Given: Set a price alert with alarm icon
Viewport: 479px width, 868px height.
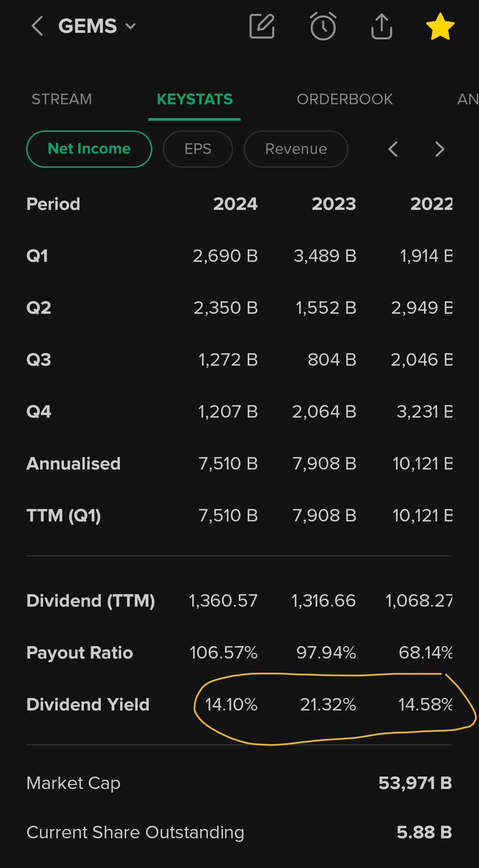Looking at the screenshot, I should [x=323, y=27].
